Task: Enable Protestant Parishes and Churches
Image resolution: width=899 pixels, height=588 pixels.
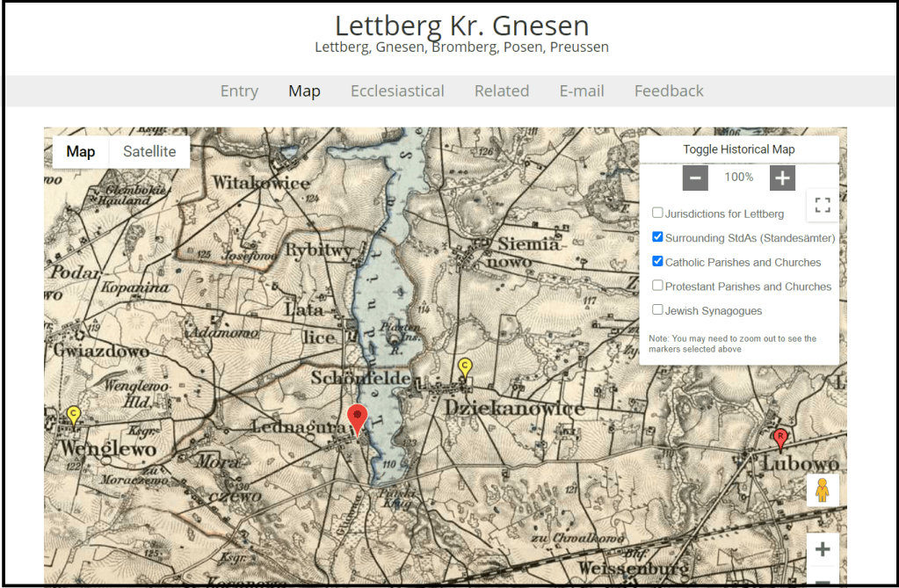Action: pyautogui.click(x=657, y=286)
